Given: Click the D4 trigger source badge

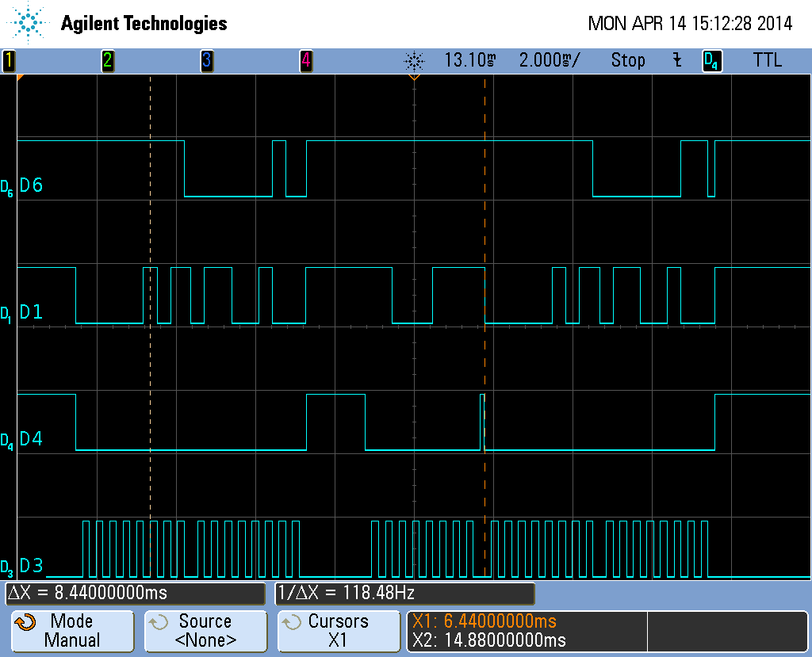Looking at the screenshot, I should pos(711,61).
